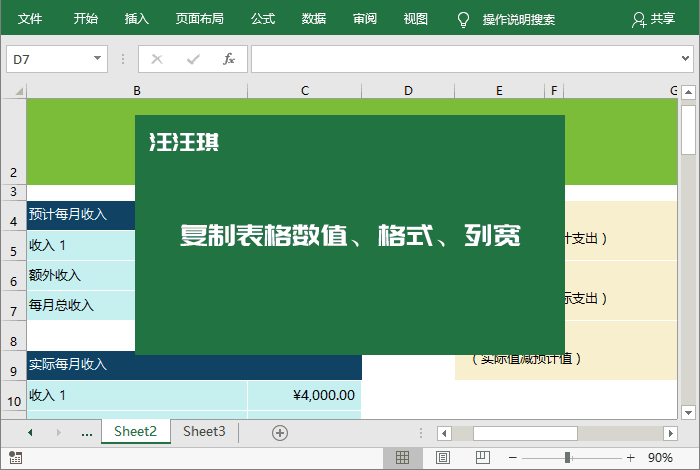Screen dimensions: 700x470
Task: Expand the Name Box dropdown arrow
Action: point(97,58)
